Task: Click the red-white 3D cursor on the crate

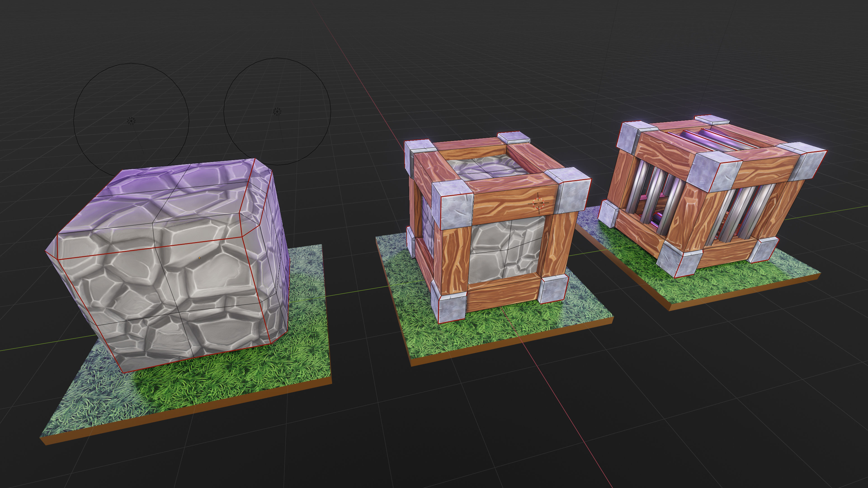Action: pyautogui.click(x=538, y=203)
